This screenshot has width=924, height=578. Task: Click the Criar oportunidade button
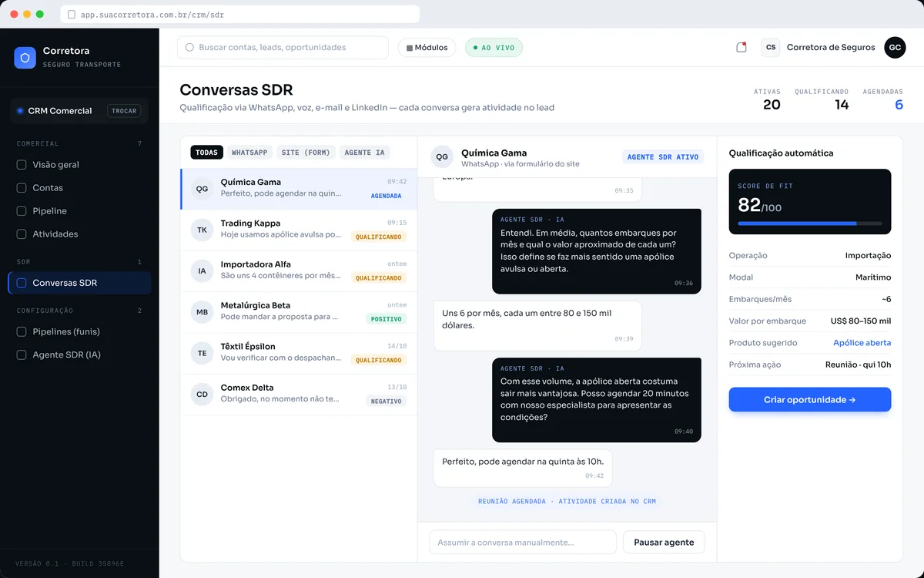(x=810, y=400)
